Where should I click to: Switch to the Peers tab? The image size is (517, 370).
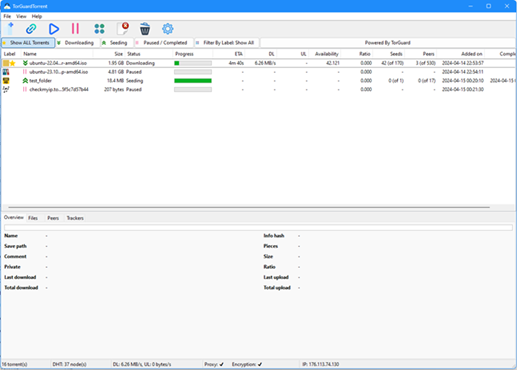tap(53, 218)
